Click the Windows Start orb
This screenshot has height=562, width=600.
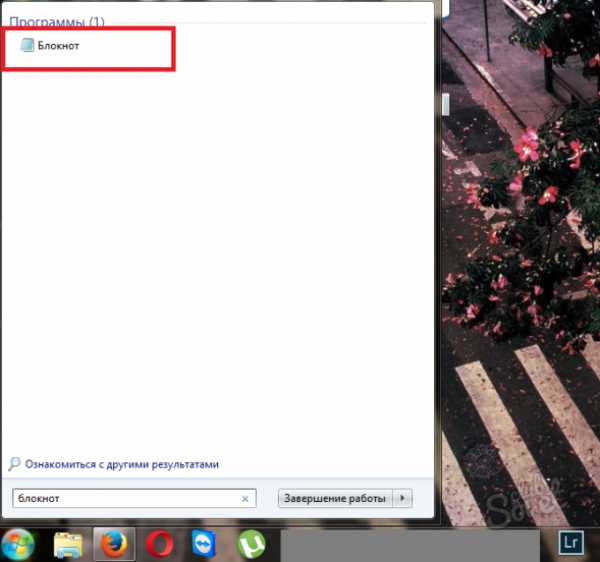coord(18,544)
